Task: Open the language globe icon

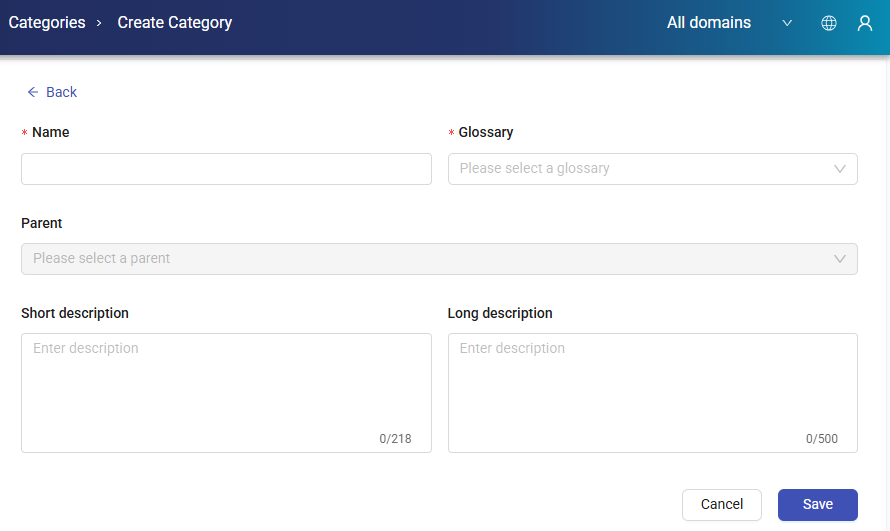Action: point(829,23)
